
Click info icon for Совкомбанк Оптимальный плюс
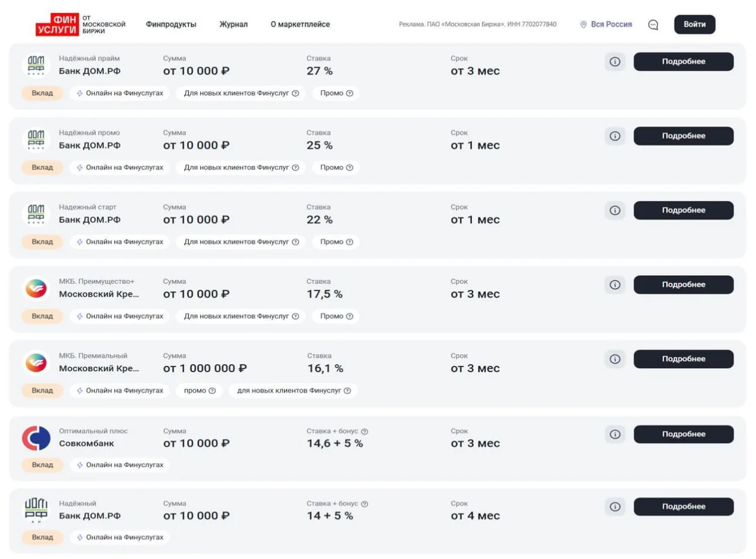click(x=615, y=434)
